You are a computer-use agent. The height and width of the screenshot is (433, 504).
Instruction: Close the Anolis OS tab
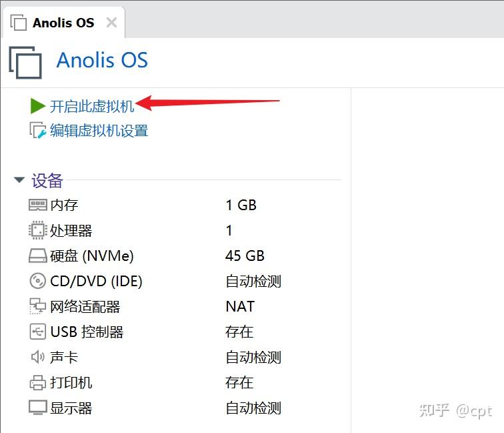[x=111, y=23]
